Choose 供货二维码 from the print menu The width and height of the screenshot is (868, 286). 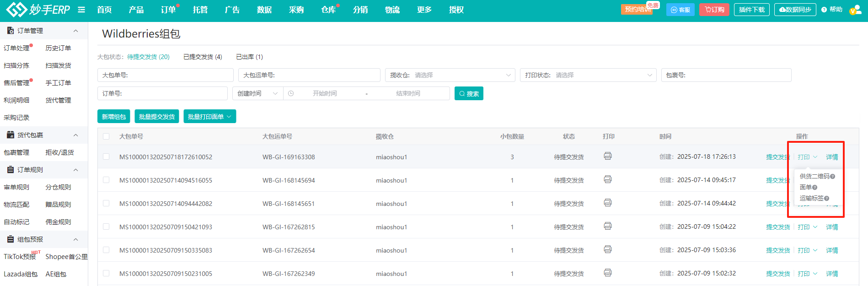point(814,177)
